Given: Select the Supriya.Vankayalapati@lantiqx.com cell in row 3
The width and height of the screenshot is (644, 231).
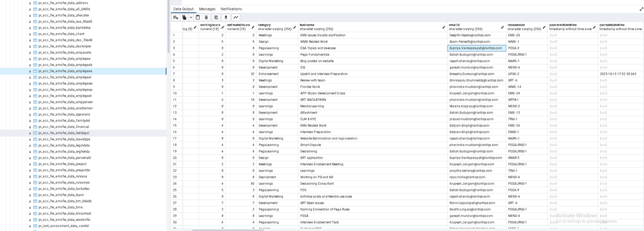Looking at the screenshot, I should 476,48.
